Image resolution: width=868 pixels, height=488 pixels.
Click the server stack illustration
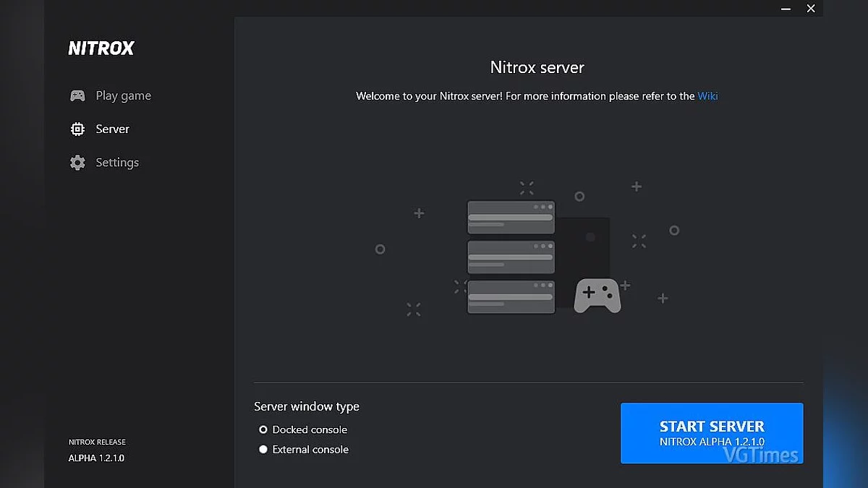pos(511,257)
